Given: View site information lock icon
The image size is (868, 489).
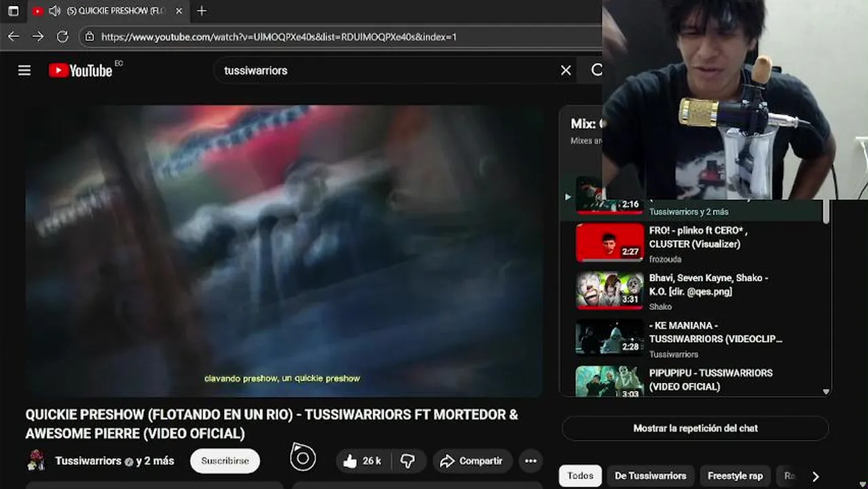Looking at the screenshot, I should click(x=90, y=37).
